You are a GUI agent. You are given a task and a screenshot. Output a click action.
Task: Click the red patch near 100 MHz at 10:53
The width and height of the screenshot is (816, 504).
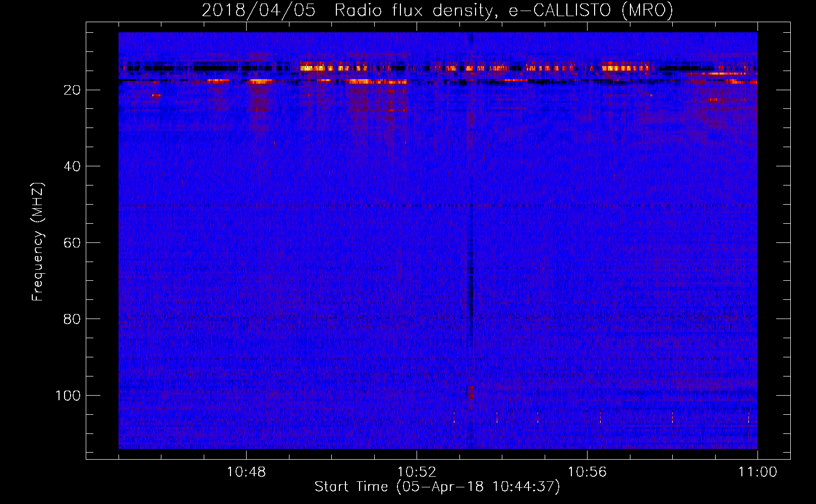point(471,392)
